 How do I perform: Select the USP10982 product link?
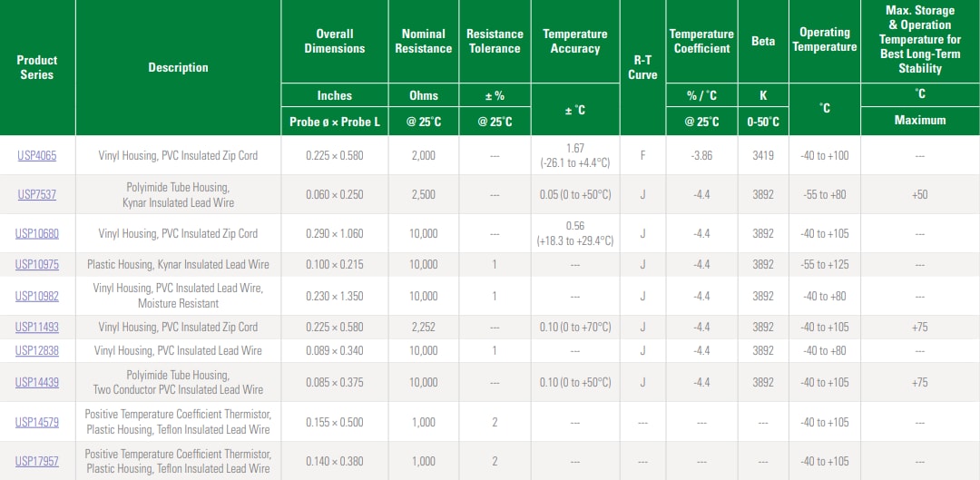point(37,296)
